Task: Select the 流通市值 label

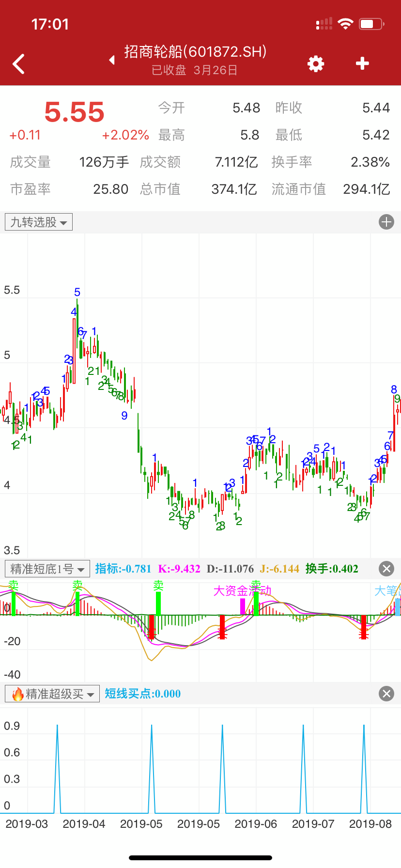Action: pyautogui.click(x=298, y=189)
